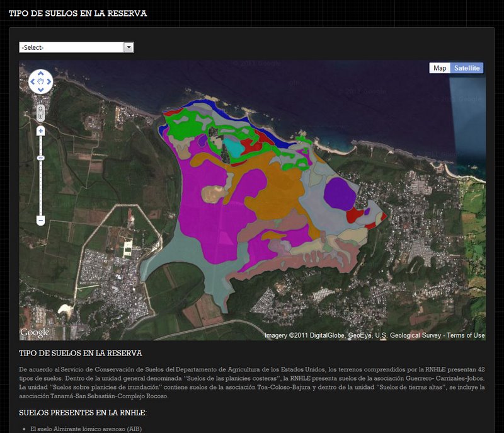Open the -Select- soil type dropdown

point(76,47)
